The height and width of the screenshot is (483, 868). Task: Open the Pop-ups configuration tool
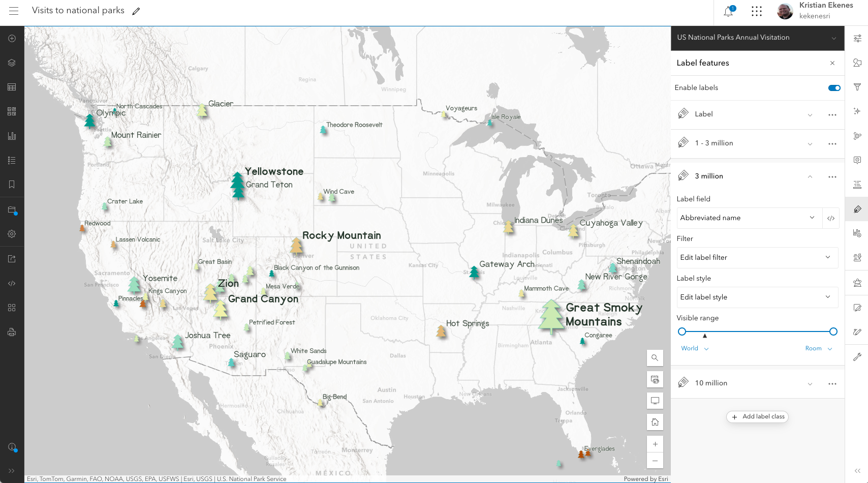[857, 160]
